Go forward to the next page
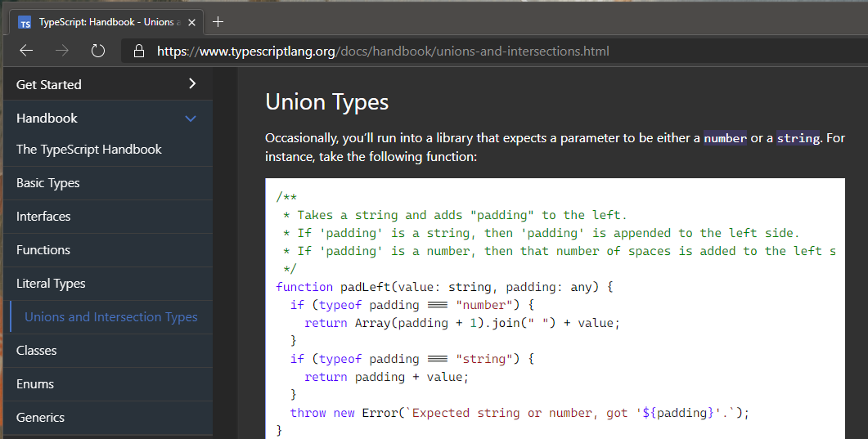868x439 pixels. point(62,51)
